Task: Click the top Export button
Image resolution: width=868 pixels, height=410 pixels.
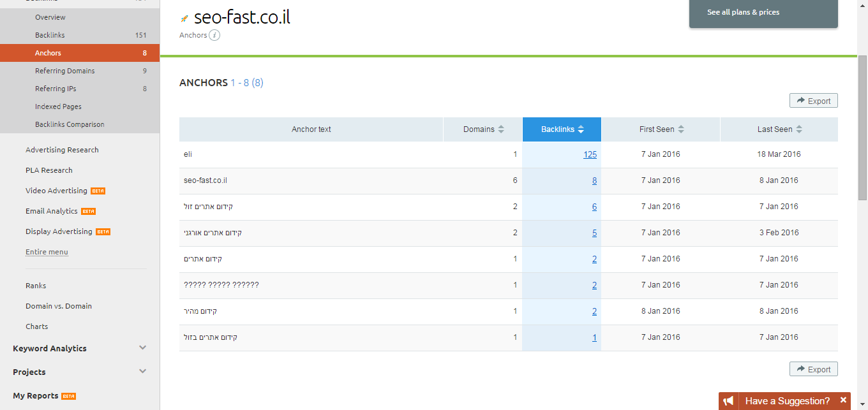Action: 813,101
